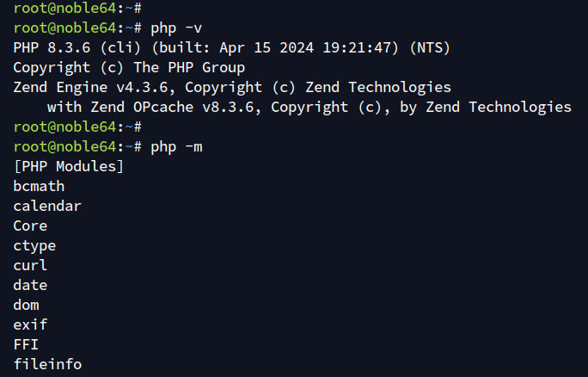
Task: Select the 'calendar' module entry
Action: (47, 206)
